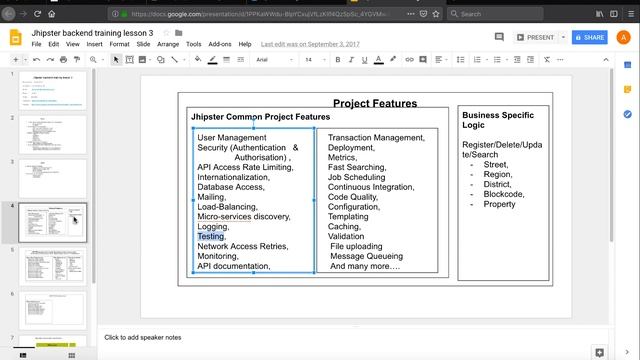The image size is (640, 360).
Task: Switch to grid view of slides
Action: pyautogui.click(x=72, y=356)
